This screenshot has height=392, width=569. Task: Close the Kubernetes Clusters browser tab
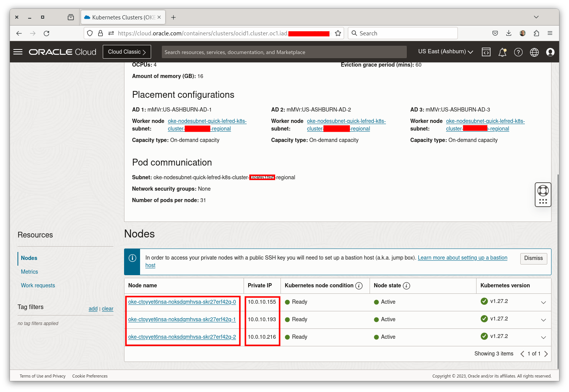[159, 18]
